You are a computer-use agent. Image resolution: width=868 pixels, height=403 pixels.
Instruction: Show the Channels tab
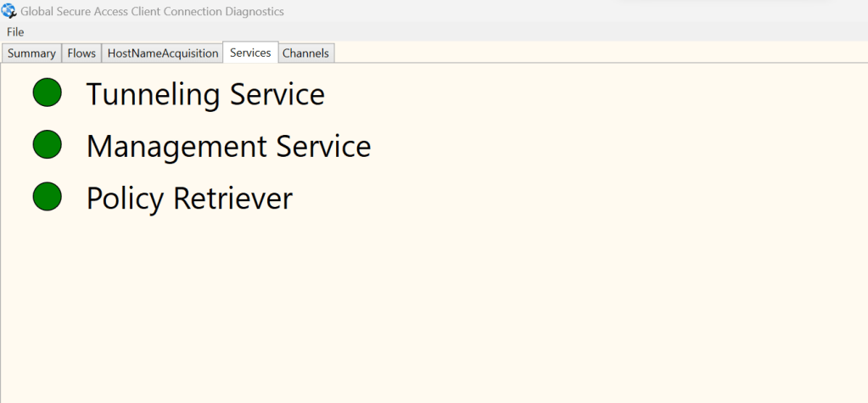tap(305, 53)
